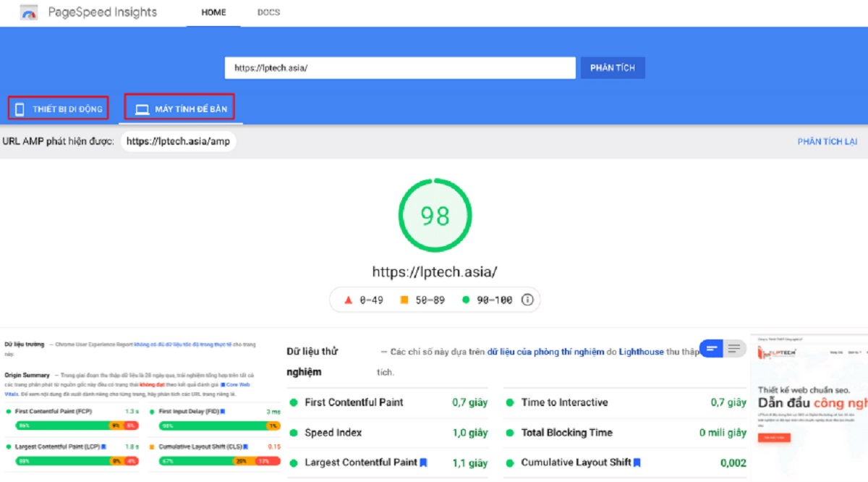Click the Dữ liệu trường heading
The image size is (868, 482).
pos(24,344)
